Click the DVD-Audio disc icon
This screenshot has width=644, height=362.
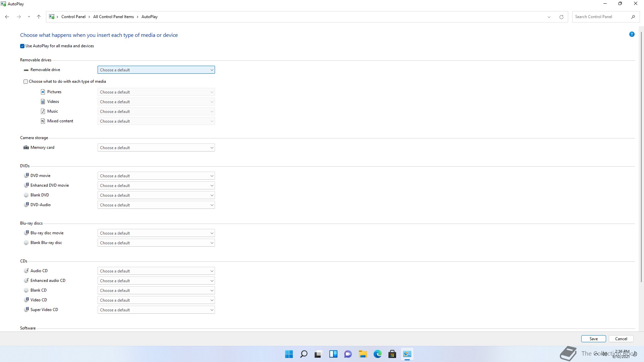[x=26, y=205]
